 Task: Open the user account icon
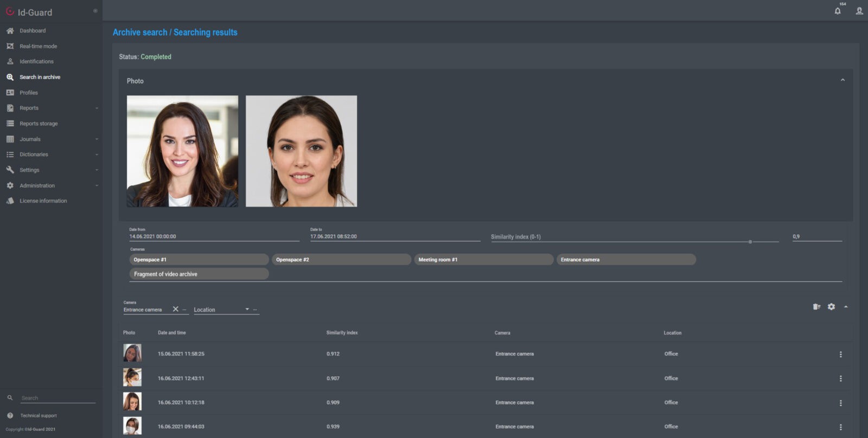pos(859,11)
